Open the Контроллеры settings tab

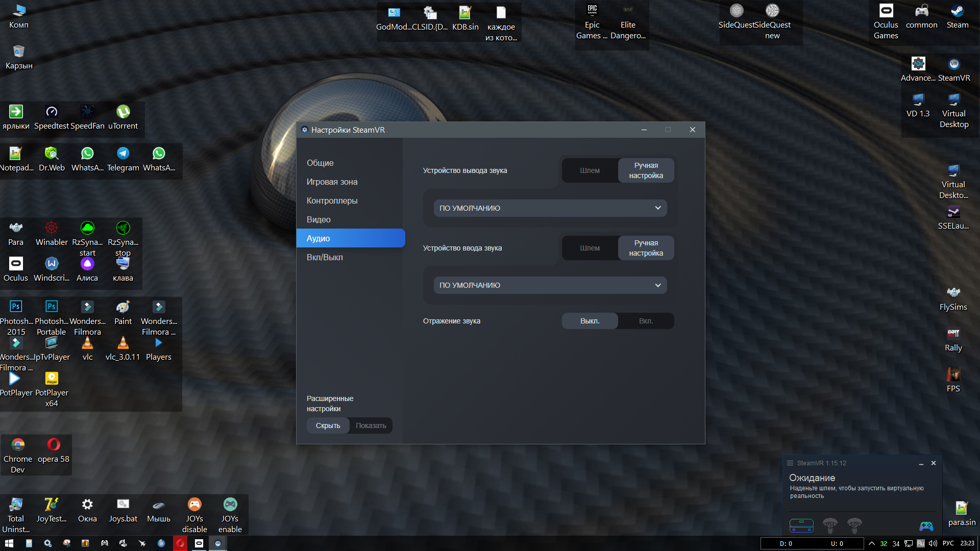332,201
